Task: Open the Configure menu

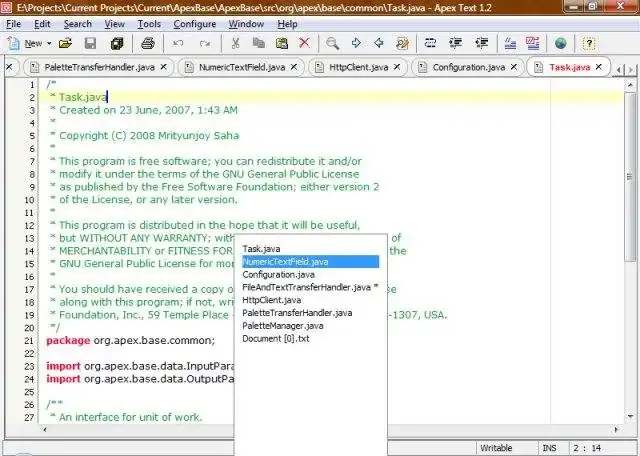Action: (x=195, y=24)
